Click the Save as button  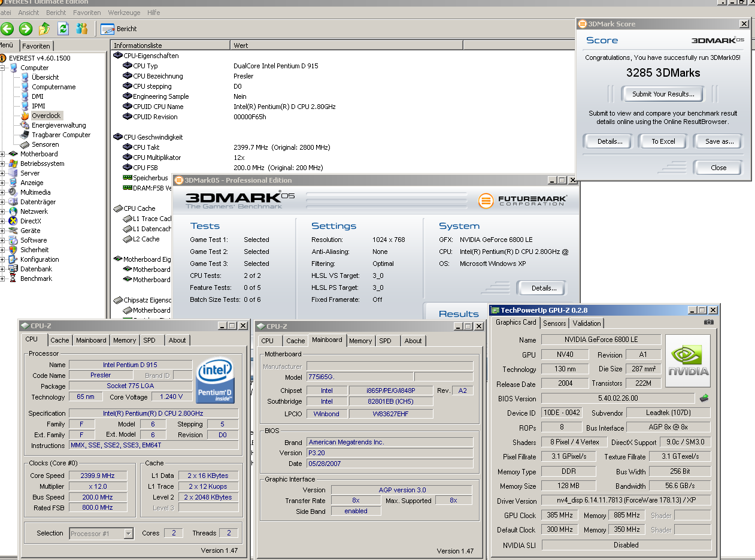(x=719, y=141)
